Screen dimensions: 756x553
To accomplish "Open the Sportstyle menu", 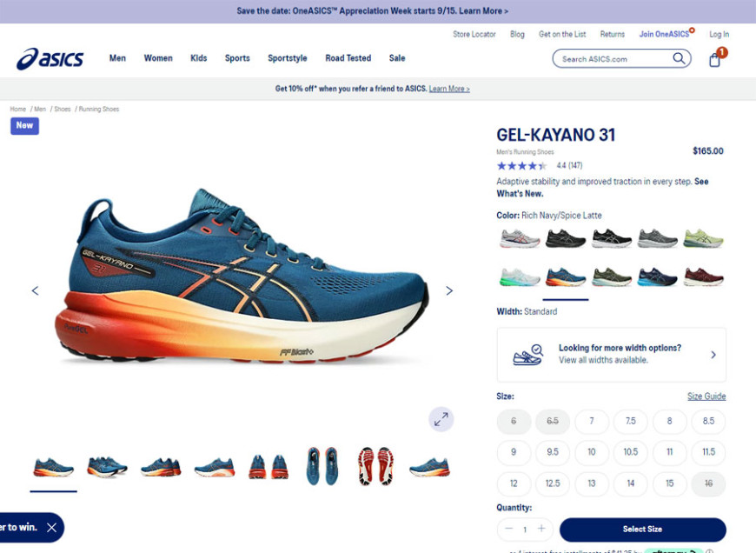I will pos(288,58).
